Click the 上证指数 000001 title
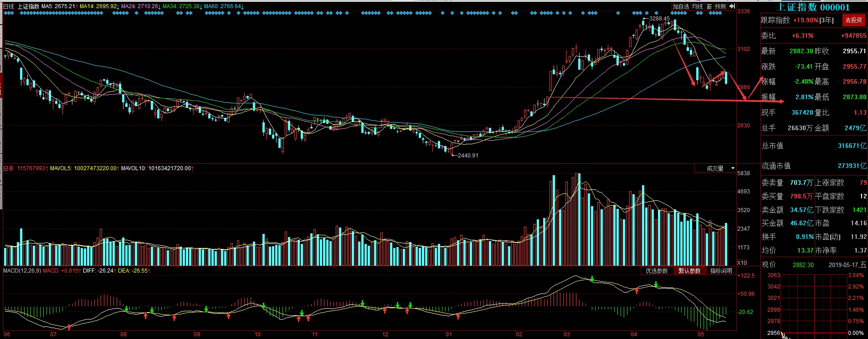Viewport: 868px width, 339px height. click(x=813, y=7)
